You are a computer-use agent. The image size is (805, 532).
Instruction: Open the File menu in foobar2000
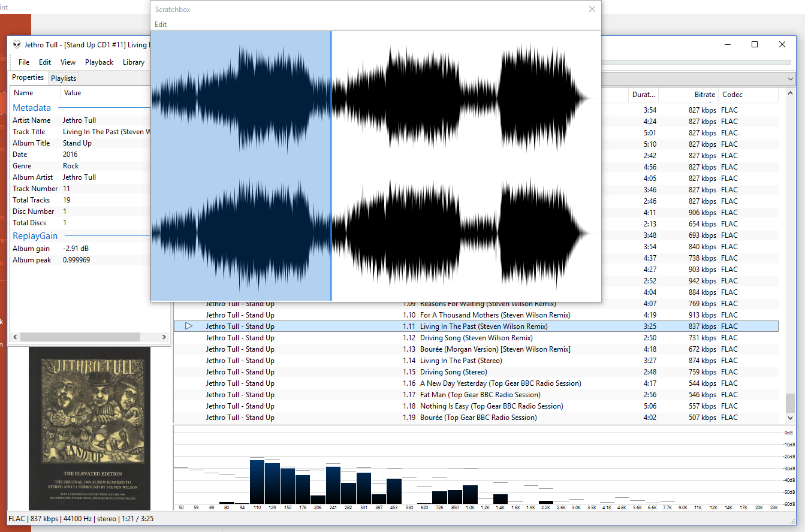point(24,62)
